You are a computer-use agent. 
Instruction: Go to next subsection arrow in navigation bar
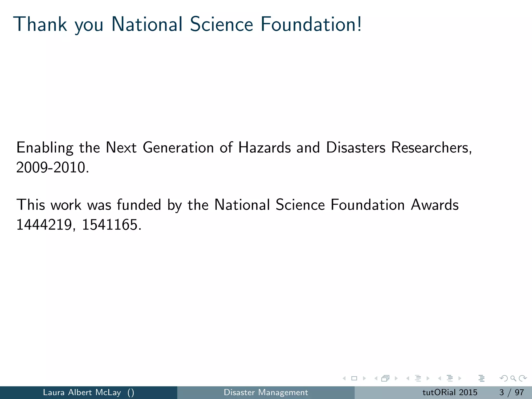pos(428,378)
